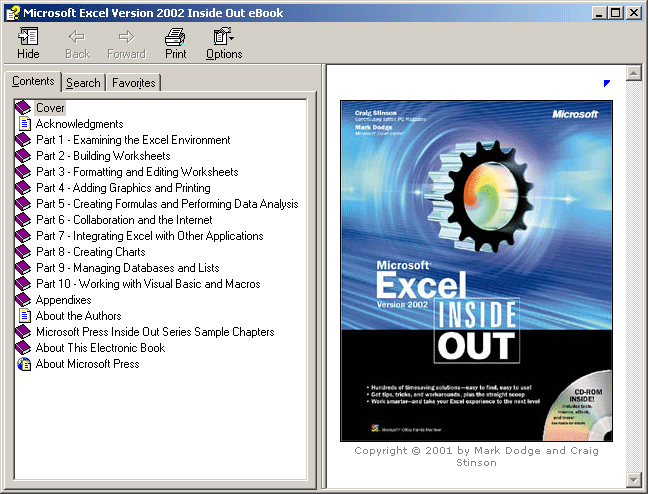Select Part 2 - Building Worksheets
The width and height of the screenshot is (648, 494).
103,156
